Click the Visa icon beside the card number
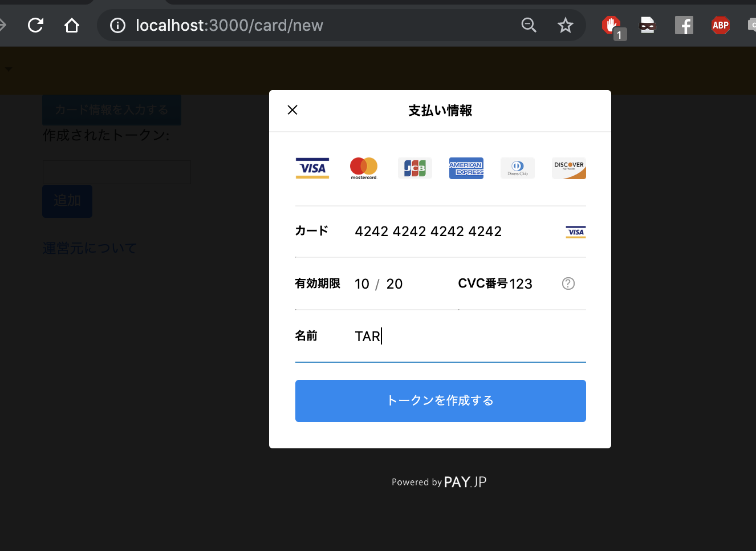This screenshot has height=551, width=756. coord(575,232)
